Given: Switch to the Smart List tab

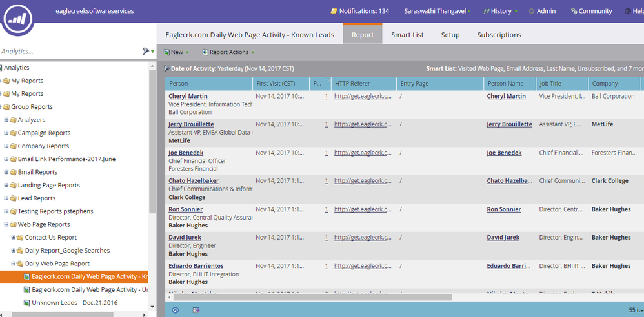Looking at the screenshot, I should point(407,35).
